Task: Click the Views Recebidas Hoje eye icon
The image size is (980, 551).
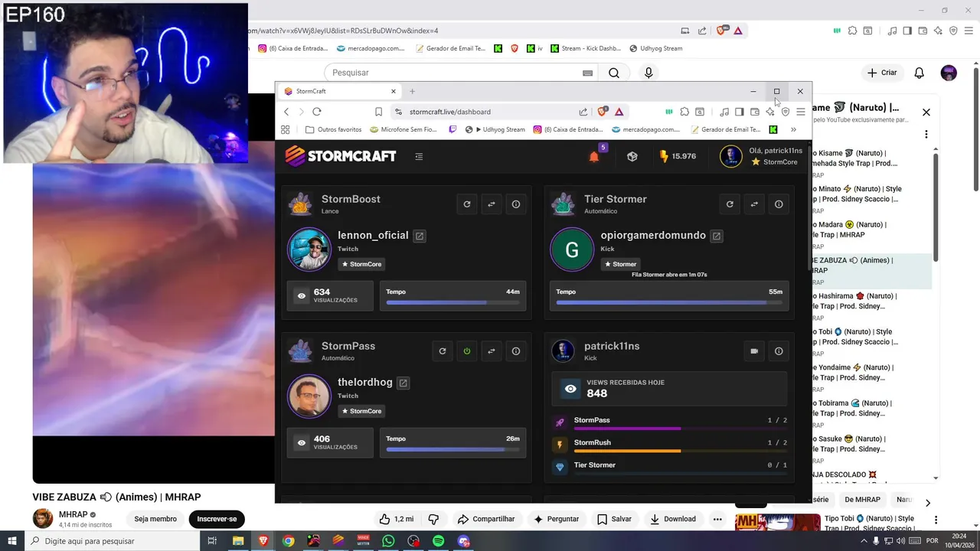Action: pyautogui.click(x=570, y=389)
